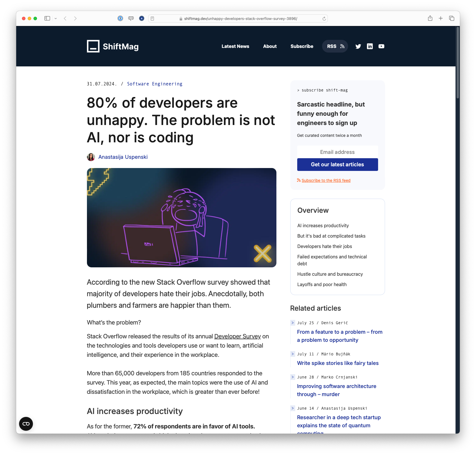Open the Consent-O-Matic floating widget
The width and height of the screenshot is (476, 455).
(26, 424)
